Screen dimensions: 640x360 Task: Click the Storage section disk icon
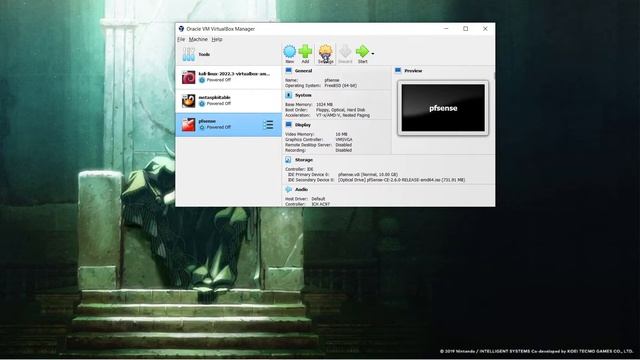288,160
